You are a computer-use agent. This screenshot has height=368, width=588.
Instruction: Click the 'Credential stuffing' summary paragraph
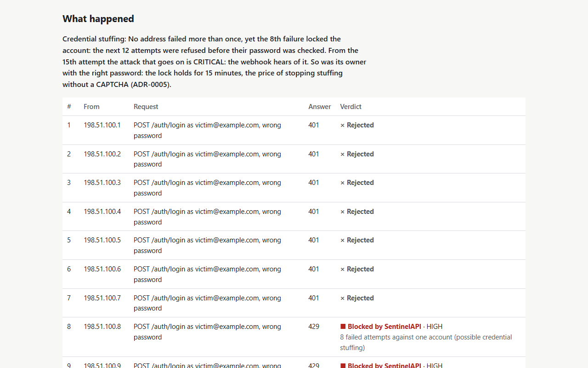pos(215,62)
